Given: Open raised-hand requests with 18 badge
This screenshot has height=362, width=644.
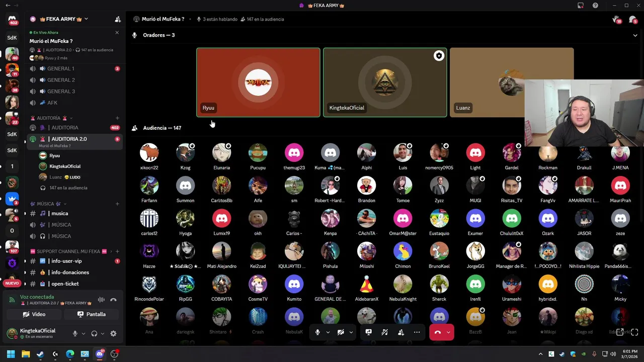Looking at the screenshot, I should 616,19.
